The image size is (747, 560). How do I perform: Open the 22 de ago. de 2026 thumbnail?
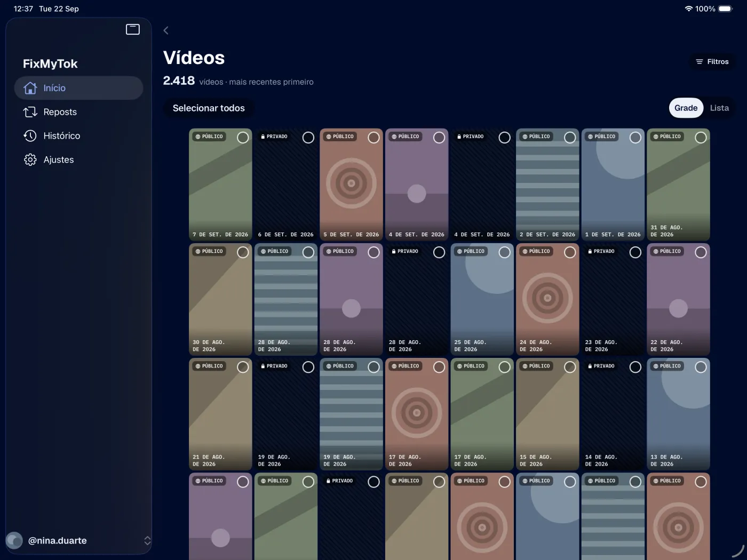678,299
